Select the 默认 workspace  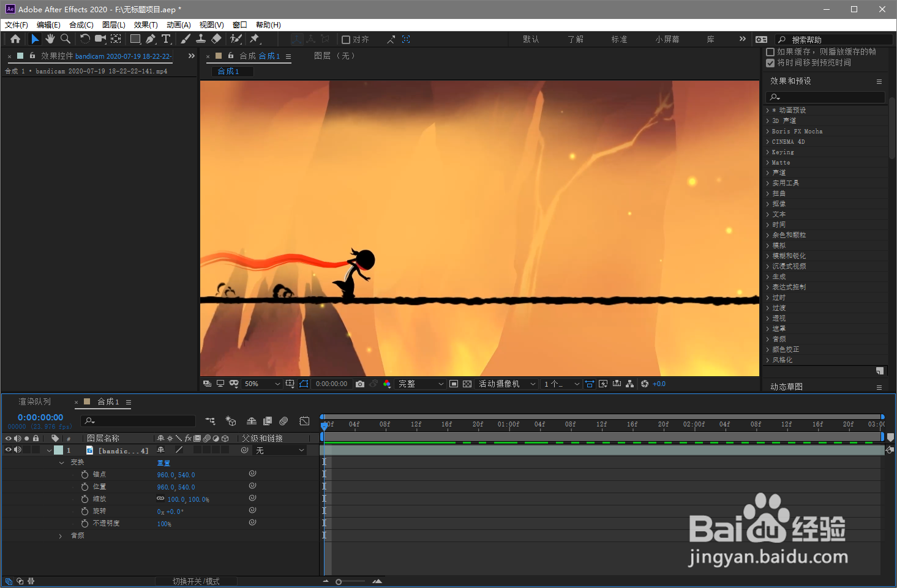(531, 39)
